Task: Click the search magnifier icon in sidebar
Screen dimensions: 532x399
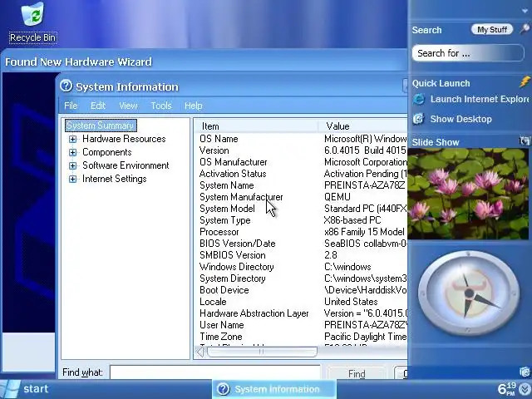Action: point(525,29)
